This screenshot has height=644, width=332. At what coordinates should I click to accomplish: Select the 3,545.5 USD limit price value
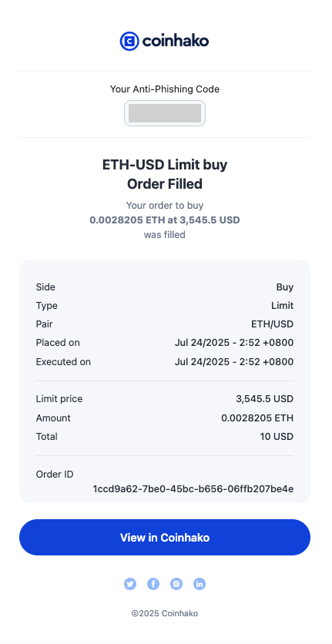pos(265,399)
